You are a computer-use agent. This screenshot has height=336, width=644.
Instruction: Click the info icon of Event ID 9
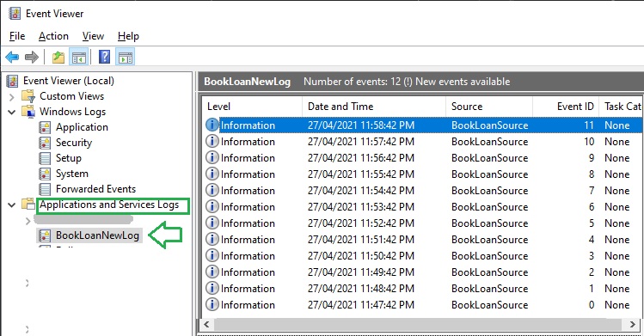tap(212, 157)
